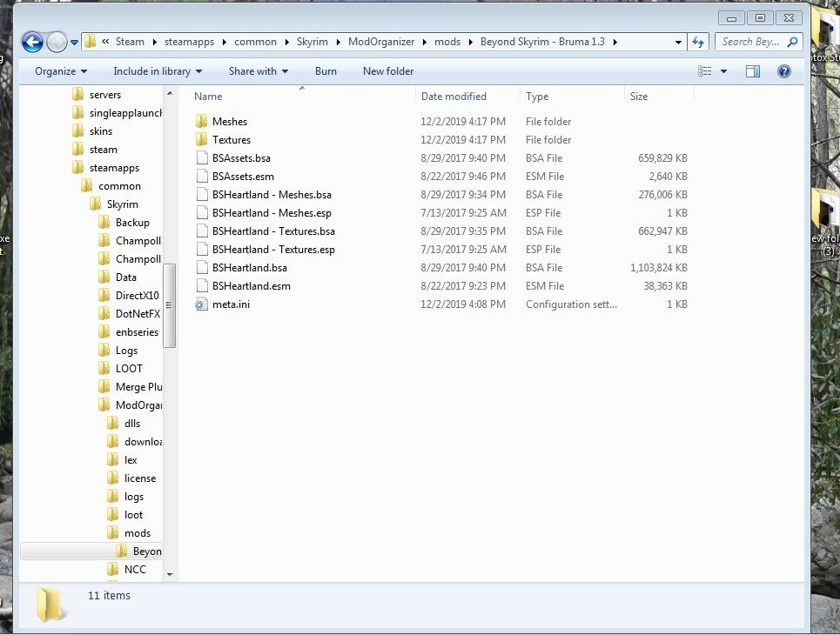The height and width of the screenshot is (635, 840).
Task: Change your view icon
Action: 704,71
